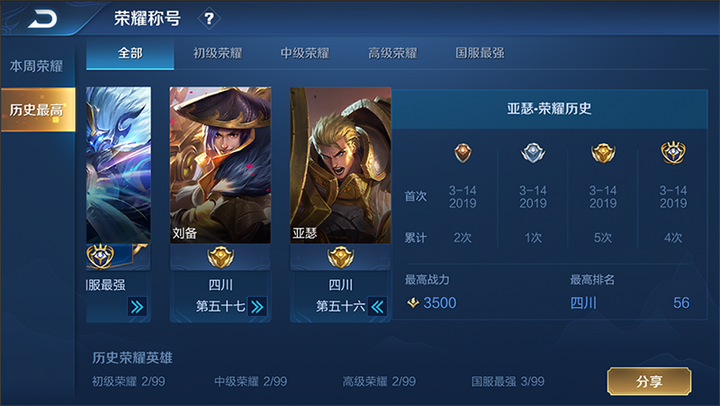Viewport: 720px width, 406px height.
Task: Click the gold badge under 亚瑟 card
Action: click(340, 257)
